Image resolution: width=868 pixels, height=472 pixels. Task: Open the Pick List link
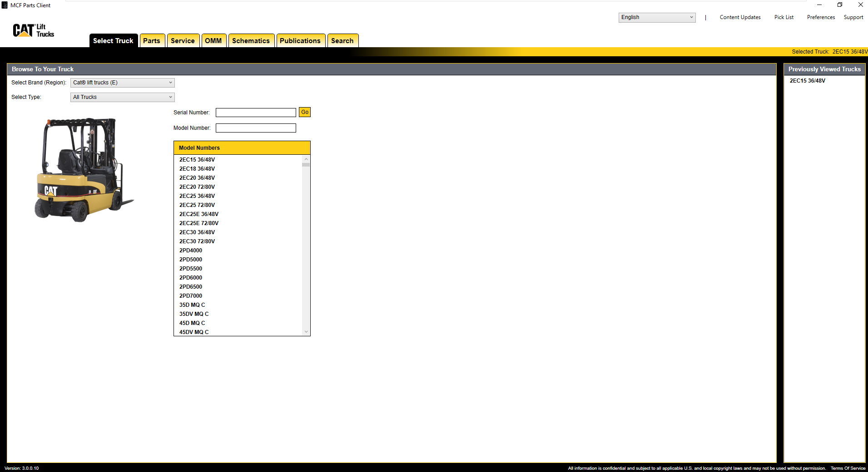click(x=784, y=17)
